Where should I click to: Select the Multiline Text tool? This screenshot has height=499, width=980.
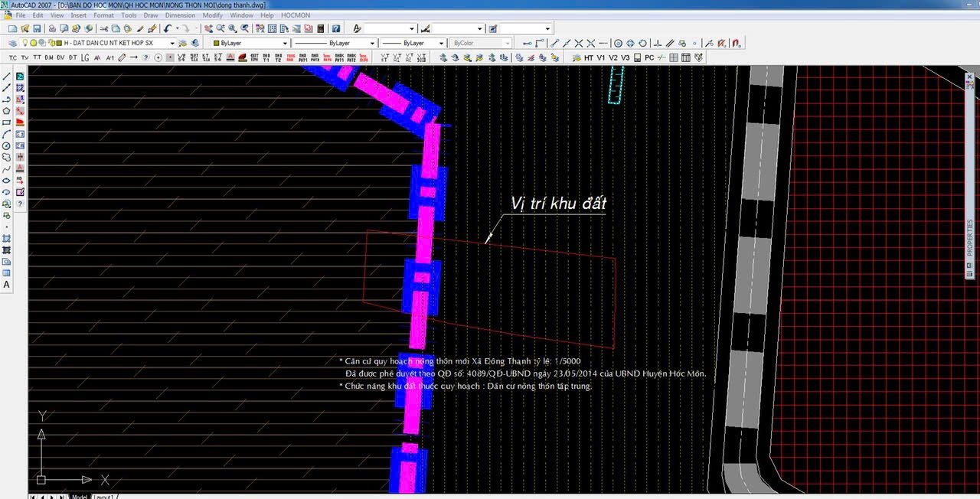7,285
